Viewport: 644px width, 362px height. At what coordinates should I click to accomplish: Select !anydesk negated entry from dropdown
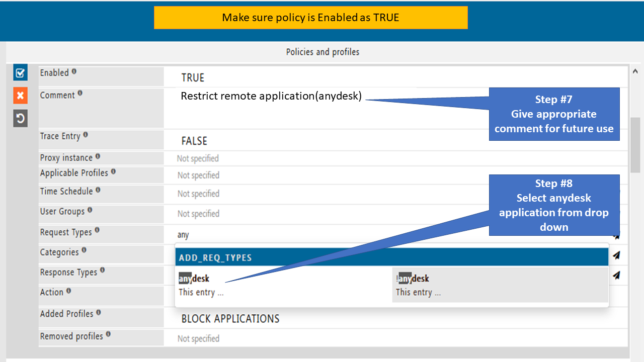point(500,285)
